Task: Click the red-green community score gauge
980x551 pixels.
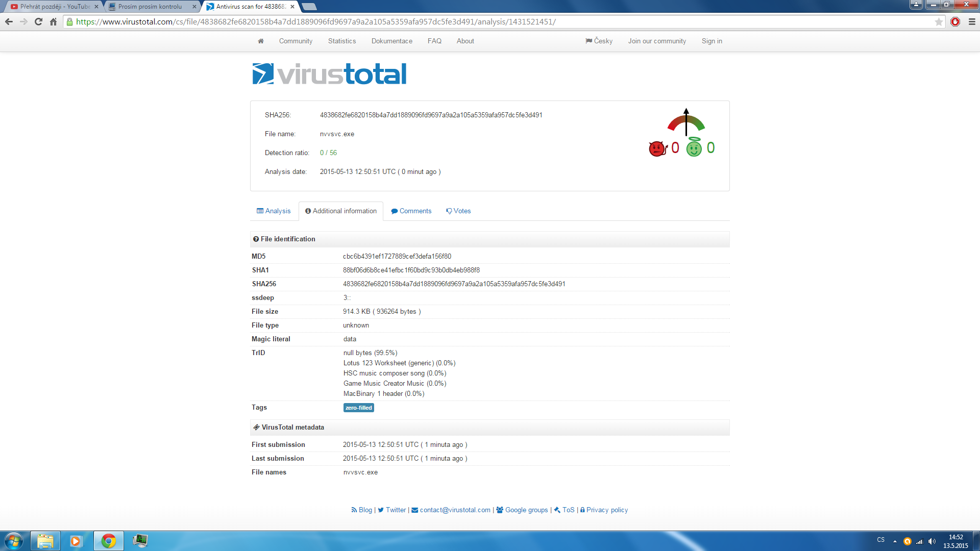Action: point(686,122)
